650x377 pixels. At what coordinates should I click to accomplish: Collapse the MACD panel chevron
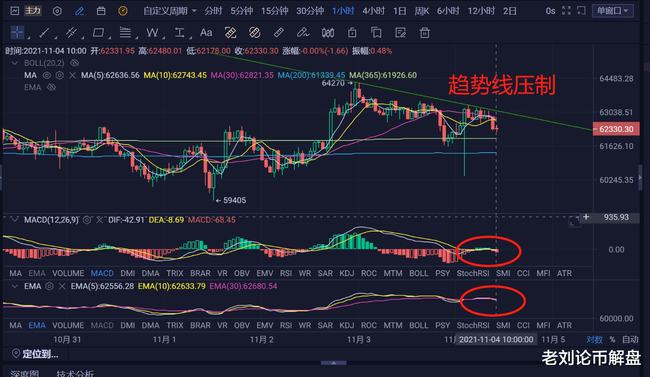[15, 219]
